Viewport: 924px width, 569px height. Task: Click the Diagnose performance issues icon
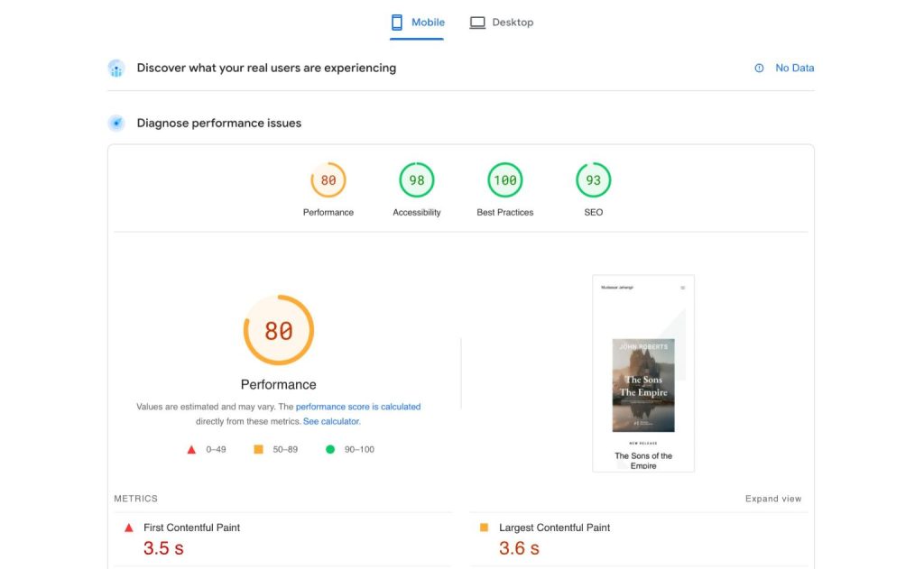tap(116, 124)
